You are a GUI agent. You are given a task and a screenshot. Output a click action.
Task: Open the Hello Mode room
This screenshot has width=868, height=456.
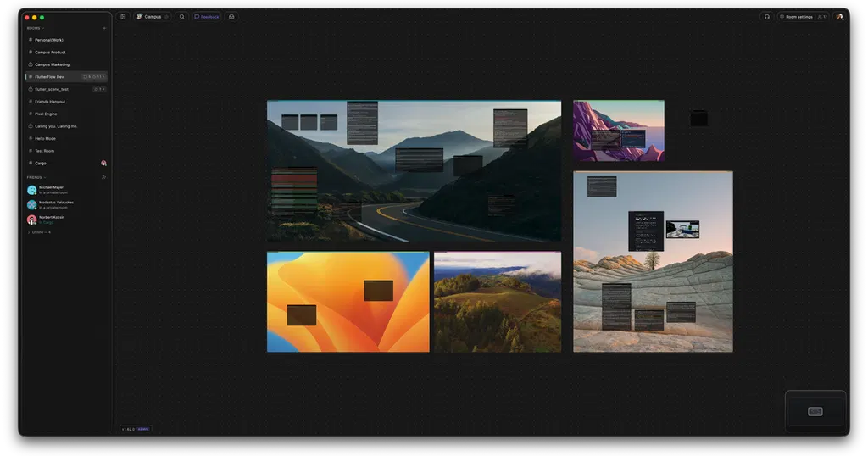[x=66, y=138]
